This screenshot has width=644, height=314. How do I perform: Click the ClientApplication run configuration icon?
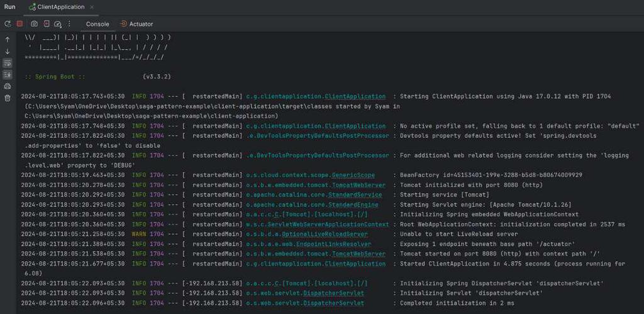[x=33, y=7]
